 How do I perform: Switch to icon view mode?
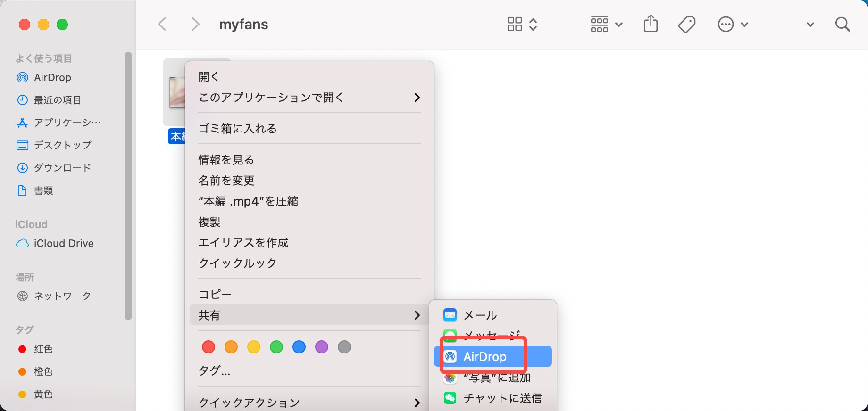click(514, 24)
